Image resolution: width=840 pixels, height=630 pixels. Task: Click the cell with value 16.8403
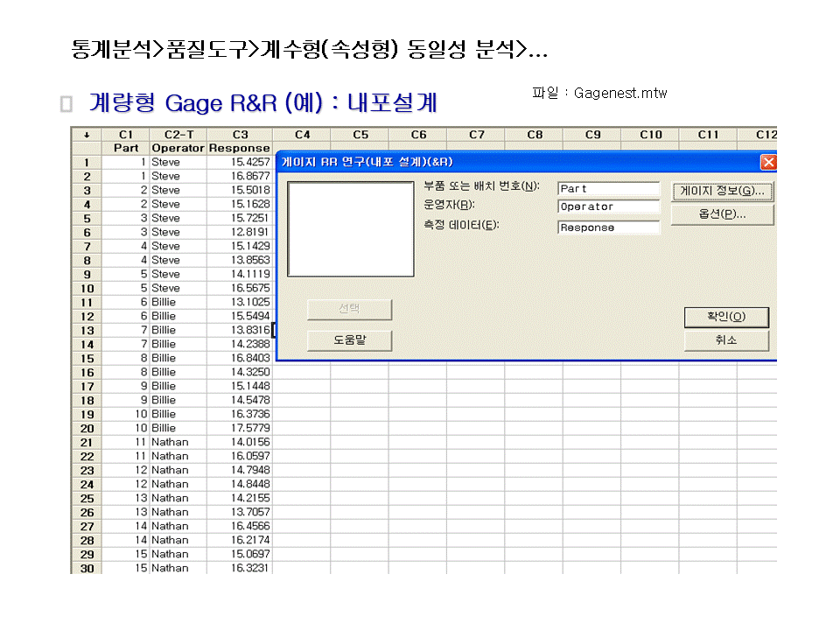pos(240,358)
